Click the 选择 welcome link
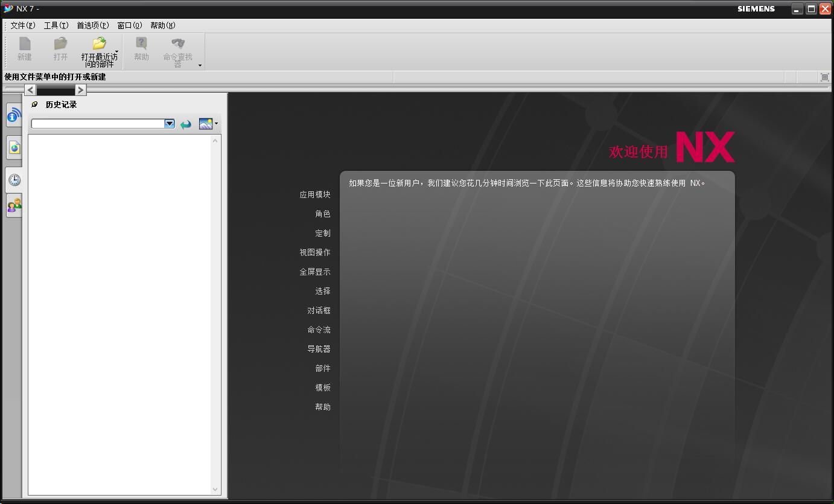This screenshot has width=834, height=504. tap(323, 291)
